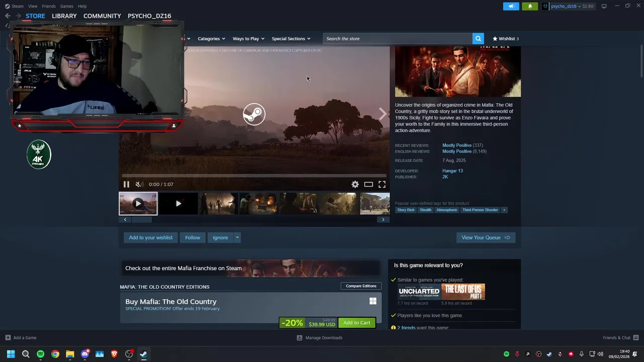Use the thumbnail strip scrollbar handle
The height and width of the screenshot is (362, 644).
pos(141,219)
